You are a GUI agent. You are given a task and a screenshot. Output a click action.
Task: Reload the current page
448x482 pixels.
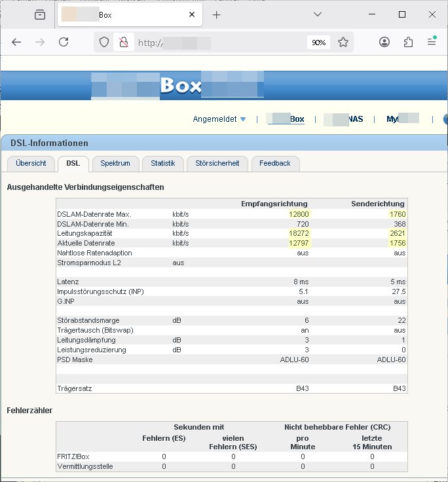(x=64, y=42)
